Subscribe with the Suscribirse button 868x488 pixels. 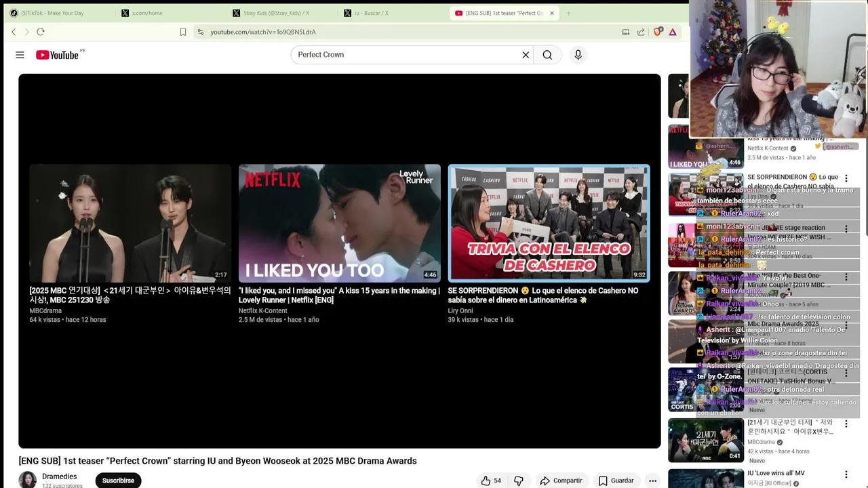pyautogui.click(x=118, y=481)
